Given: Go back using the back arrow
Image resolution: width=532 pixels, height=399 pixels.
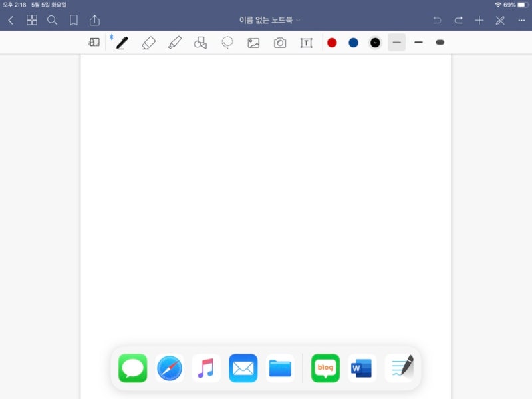Looking at the screenshot, I should click(x=11, y=21).
